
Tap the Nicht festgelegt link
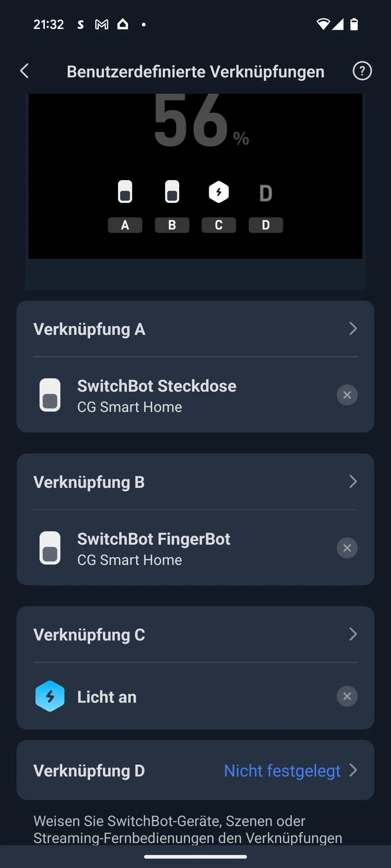[282, 771]
